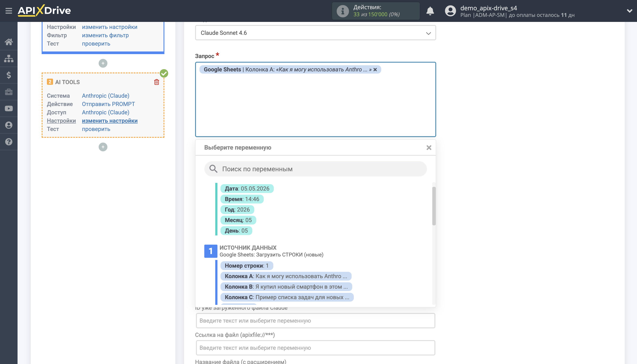Click the variable list scrollbar
This screenshot has height=364, width=637.
[434, 206]
